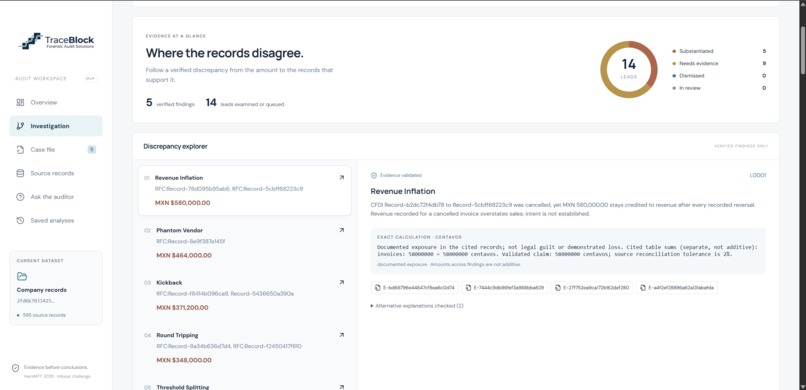The image size is (806, 390).
Task: Open Ask the auditor
Action: pos(56,197)
